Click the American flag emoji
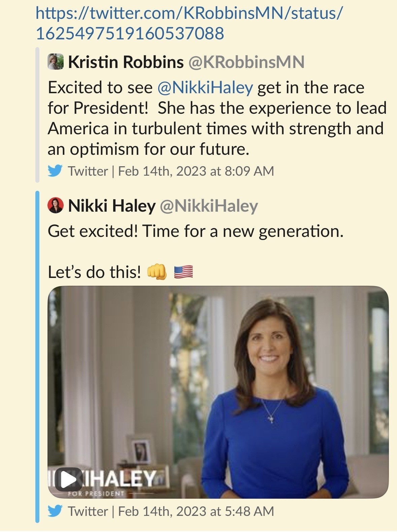 tap(184, 272)
